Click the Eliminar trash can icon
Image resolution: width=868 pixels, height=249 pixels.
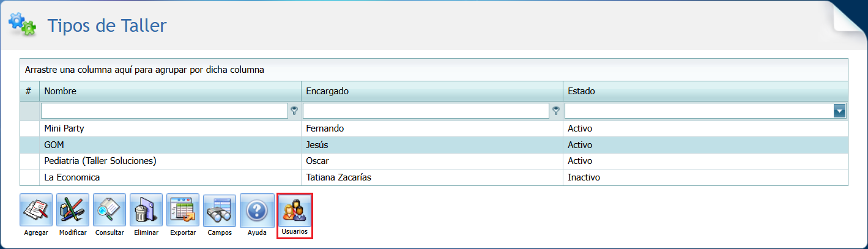coord(146,210)
